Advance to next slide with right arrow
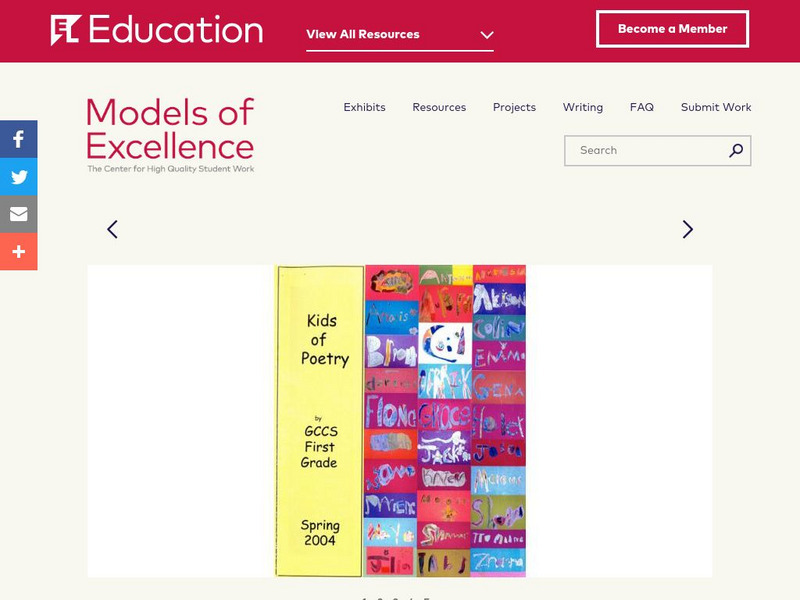 [687, 229]
